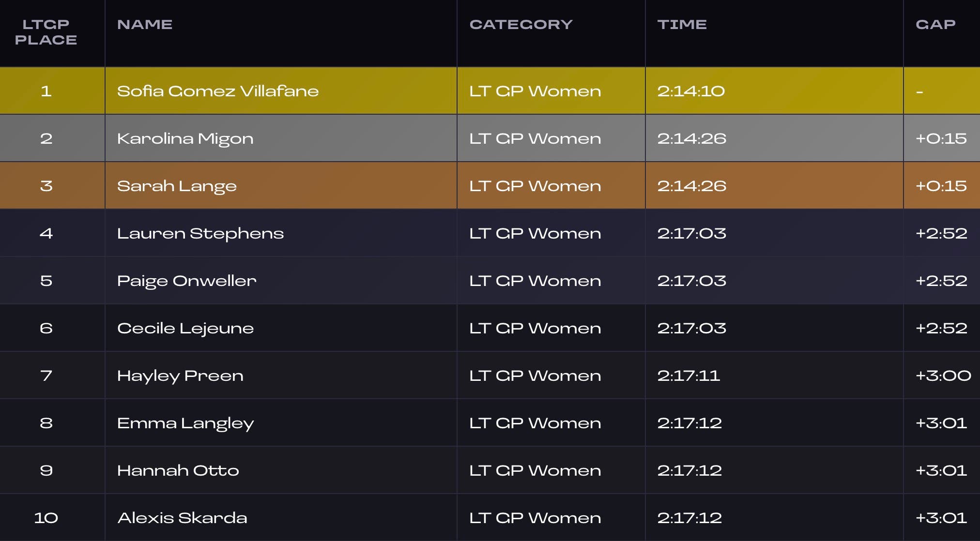Select the name Emma Langley

click(185, 423)
